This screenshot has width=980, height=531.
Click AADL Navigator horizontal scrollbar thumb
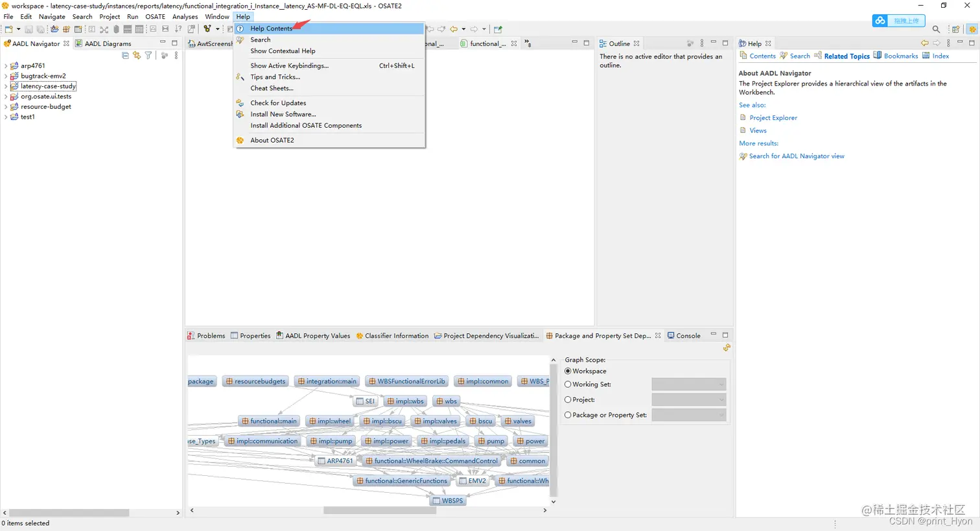pos(69,512)
